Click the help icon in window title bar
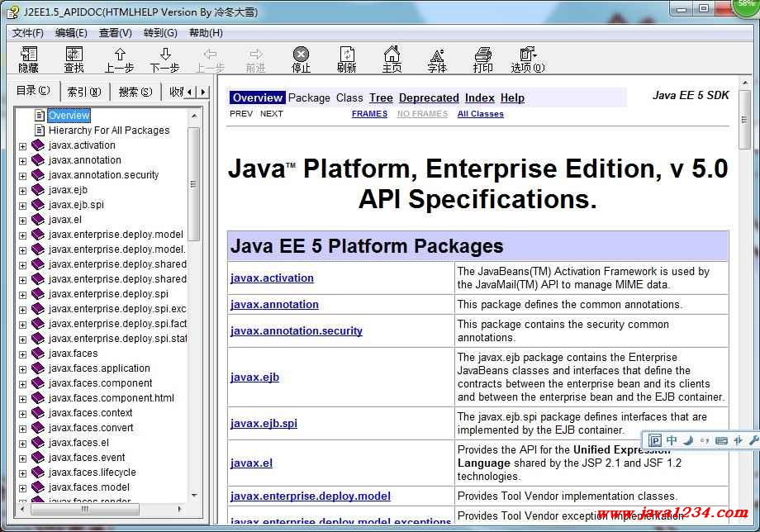 (13, 12)
